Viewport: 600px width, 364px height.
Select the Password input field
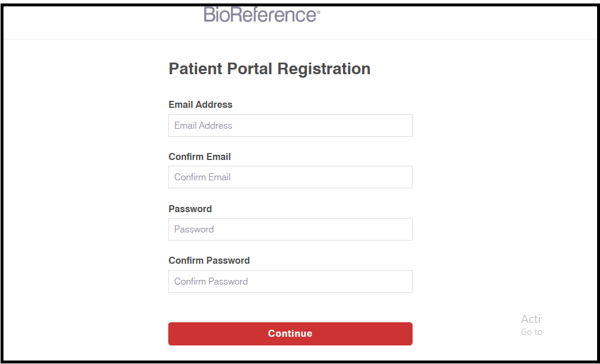pos(290,230)
